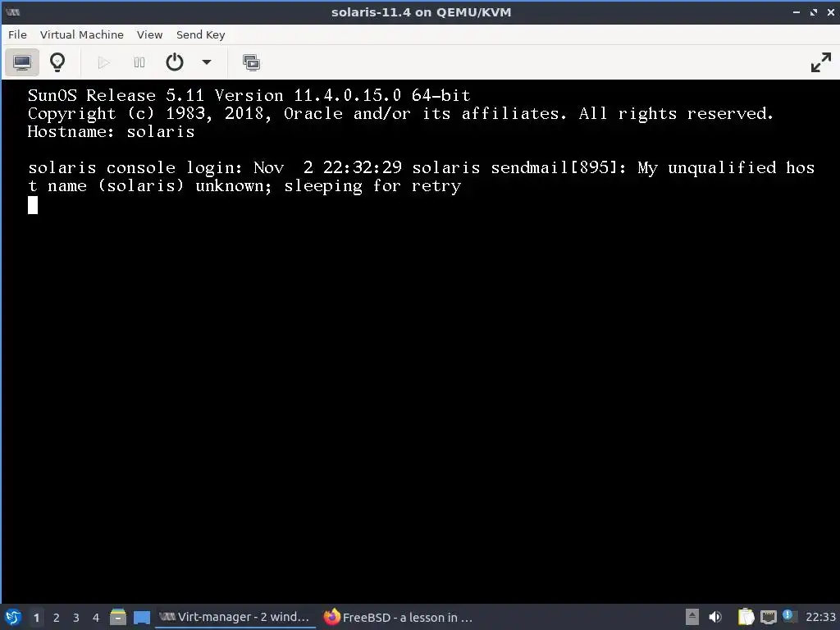Image resolution: width=840 pixels, height=630 pixels.
Task: Select Virt-manager task in taskbar
Action: [x=235, y=617]
